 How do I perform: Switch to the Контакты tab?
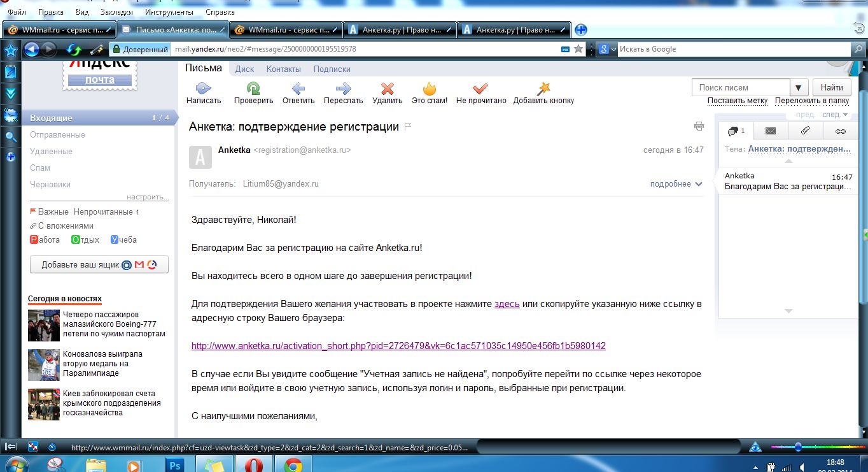(284, 69)
